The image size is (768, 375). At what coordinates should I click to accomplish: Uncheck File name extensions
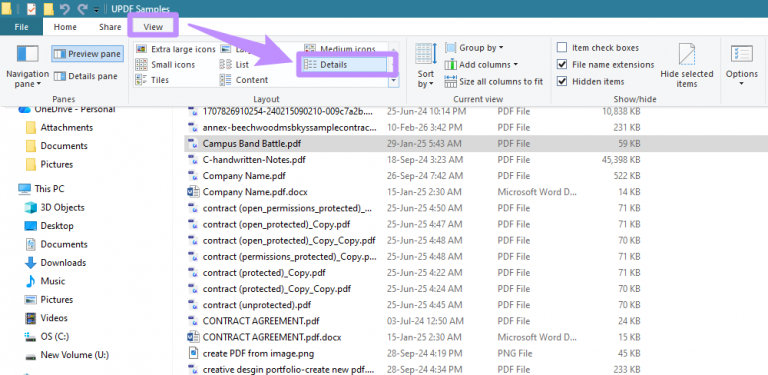coord(562,65)
